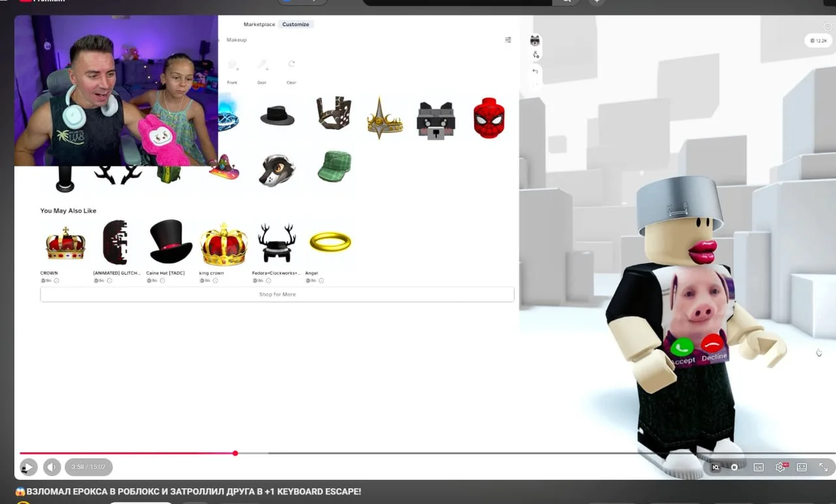Open the Makeup category tab
836x504 pixels.
pyautogui.click(x=236, y=40)
